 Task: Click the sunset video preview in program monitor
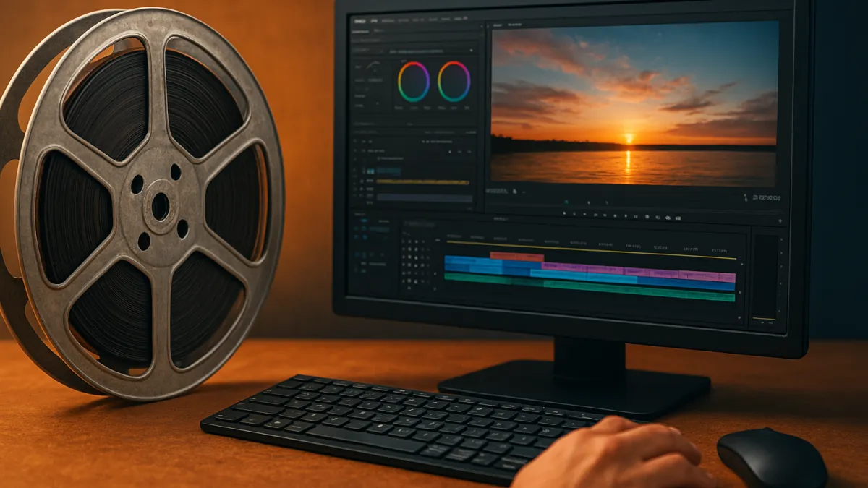point(634,101)
